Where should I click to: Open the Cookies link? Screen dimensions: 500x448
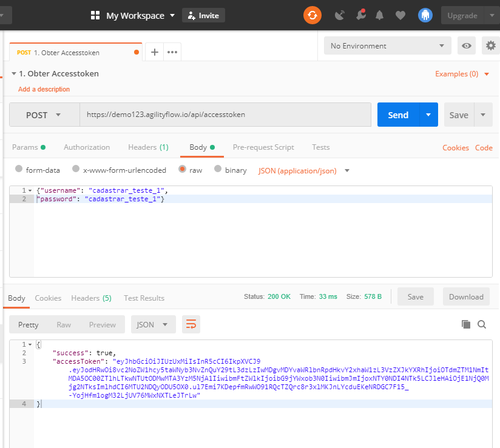pos(456,148)
